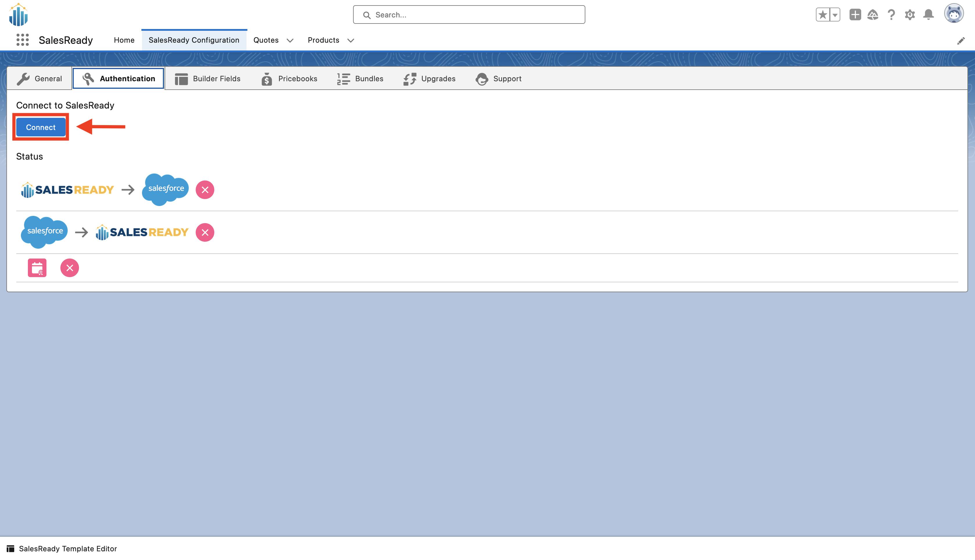Viewport: 975px width, 560px height.
Task: Open the Help question mark icon
Action: (x=891, y=15)
